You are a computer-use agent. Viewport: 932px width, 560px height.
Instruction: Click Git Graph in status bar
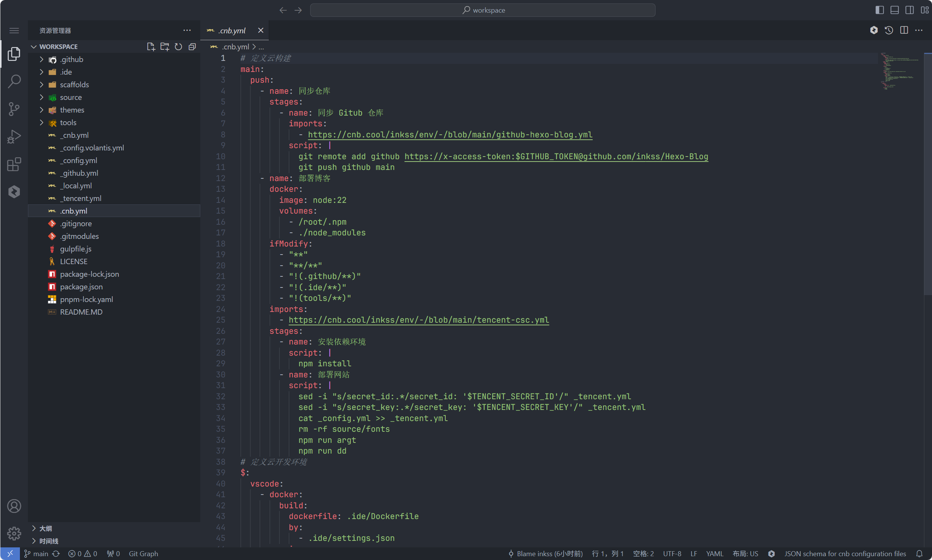143,553
